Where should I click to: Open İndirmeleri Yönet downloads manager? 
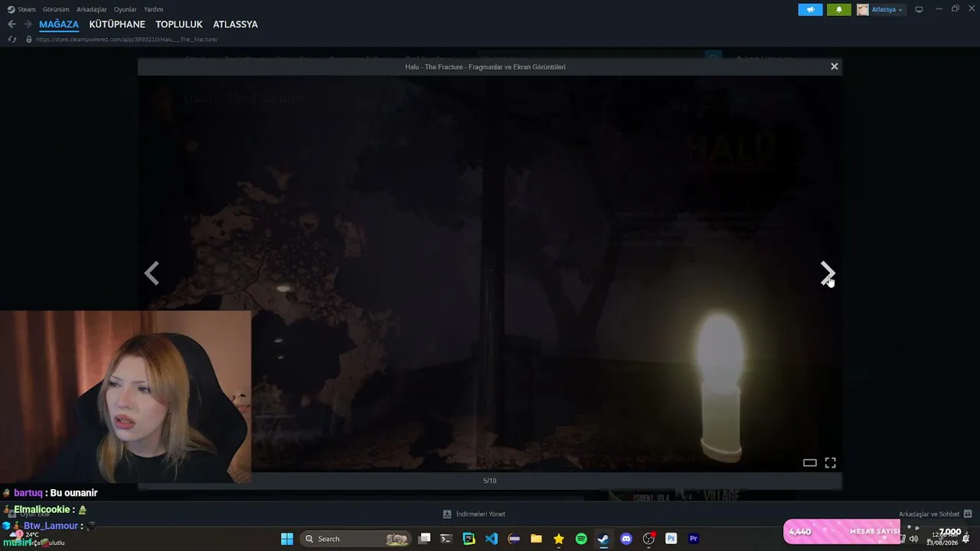(474, 514)
